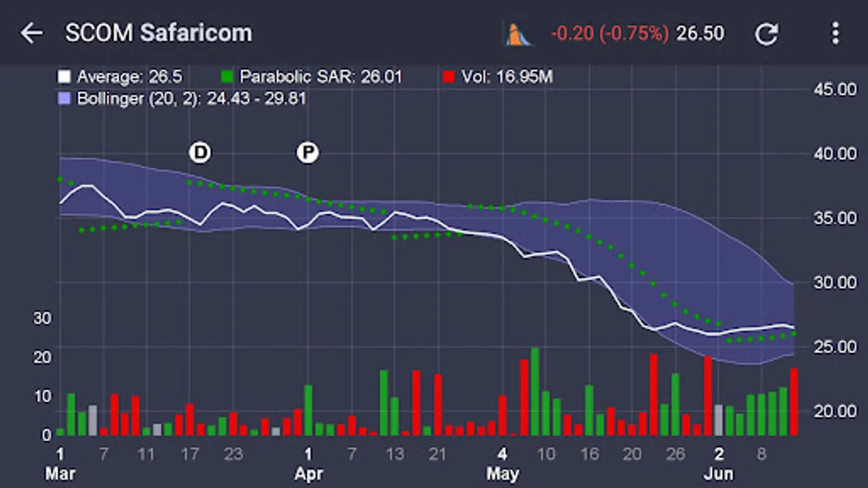Click the '26' date axis label
Screen dimensions: 868x488
[675, 454]
